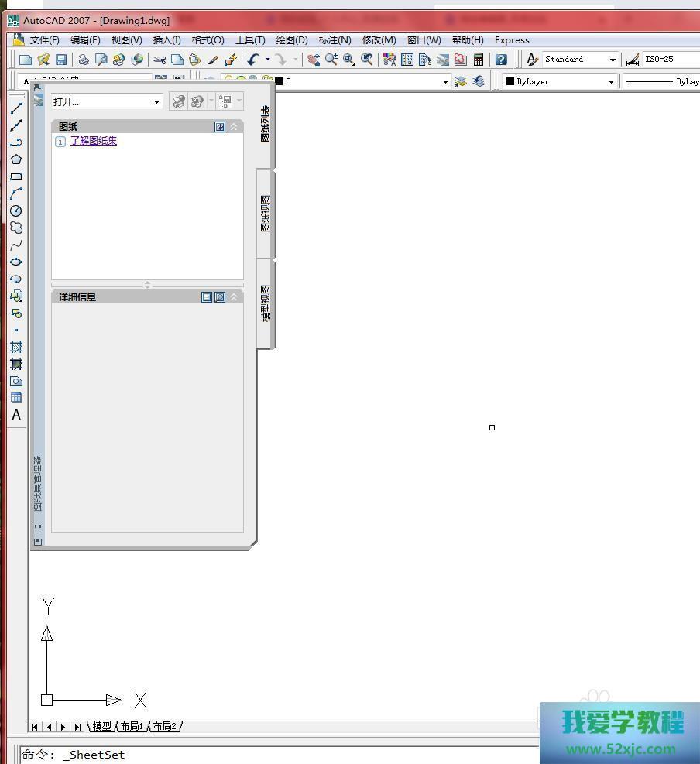Choose the Multiline Text tool

15,415
